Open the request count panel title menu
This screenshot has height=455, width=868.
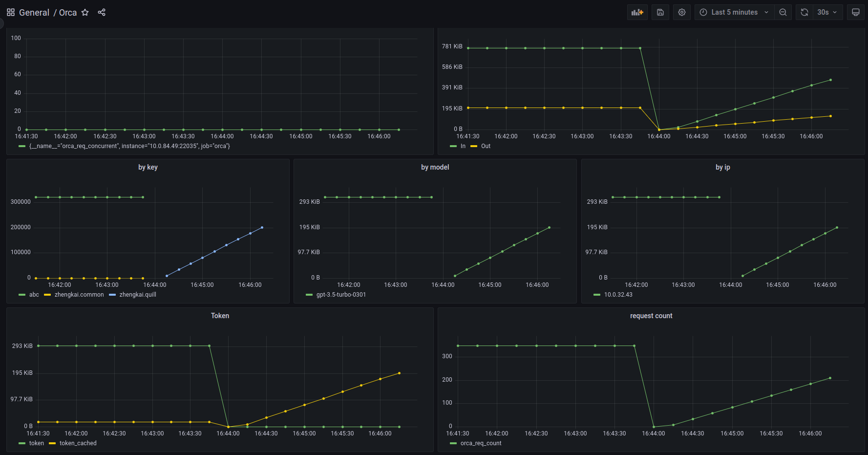coord(651,316)
